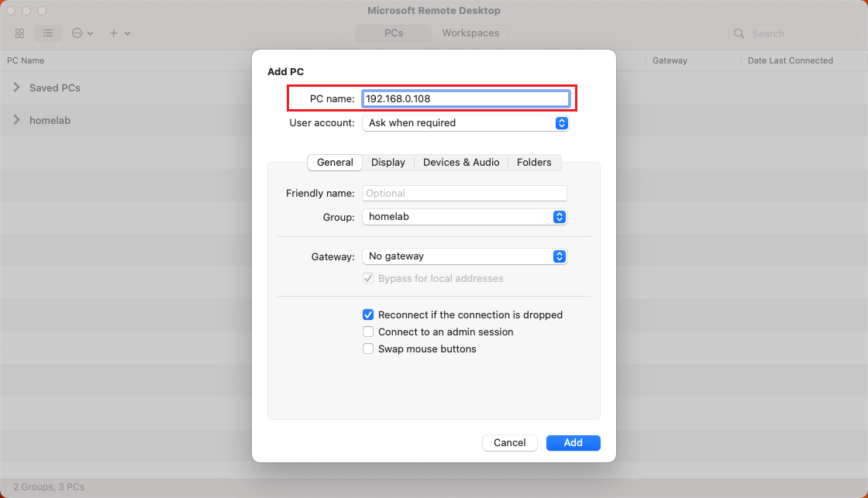Image resolution: width=868 pixels, height=498 pixels.
Task: Switch to the Display tab
Action: (x=388, y=162)
